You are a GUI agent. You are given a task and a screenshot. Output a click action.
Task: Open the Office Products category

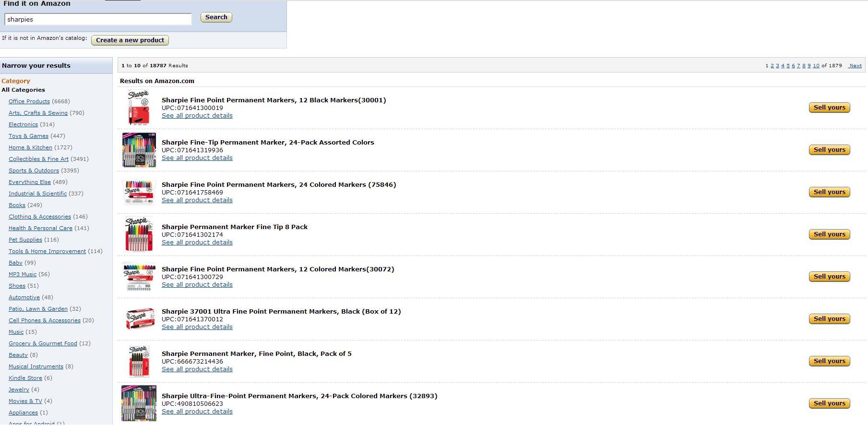29,101
